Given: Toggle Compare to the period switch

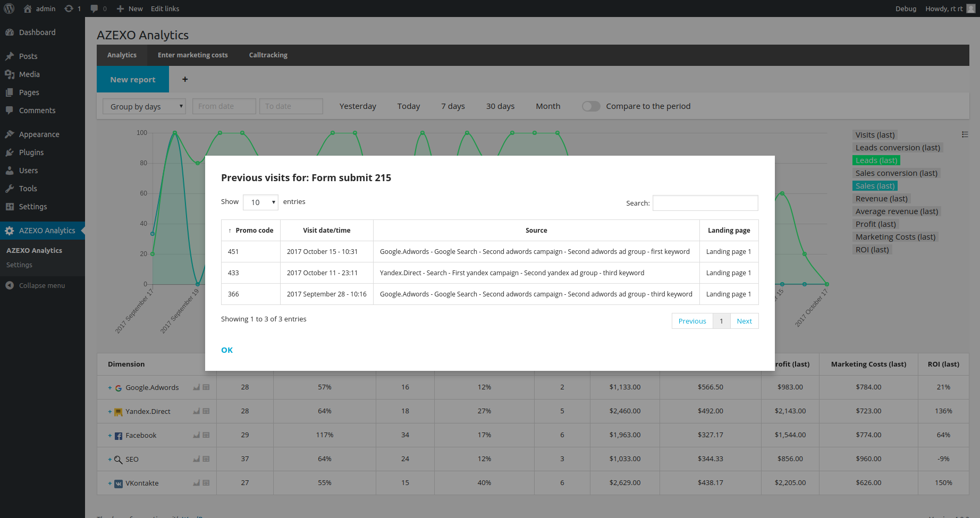Looking at the screenshot, I should coord(590,106).
